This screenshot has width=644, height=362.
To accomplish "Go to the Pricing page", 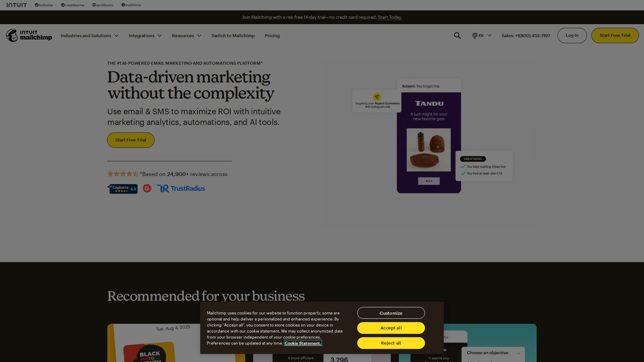I will tap(272, 36).
